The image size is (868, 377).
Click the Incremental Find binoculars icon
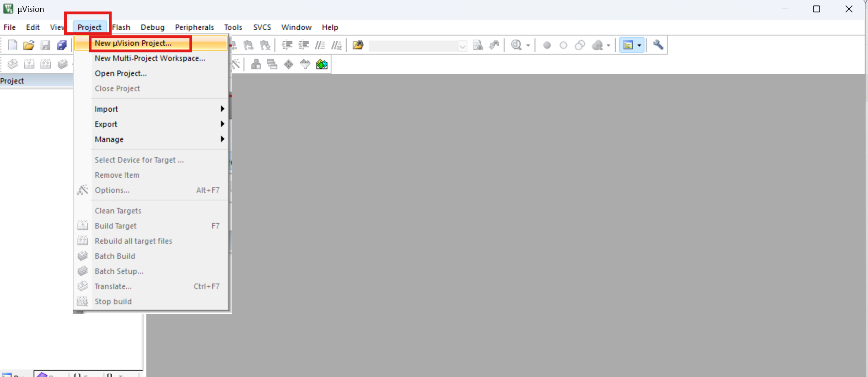[x=494, y=45]
